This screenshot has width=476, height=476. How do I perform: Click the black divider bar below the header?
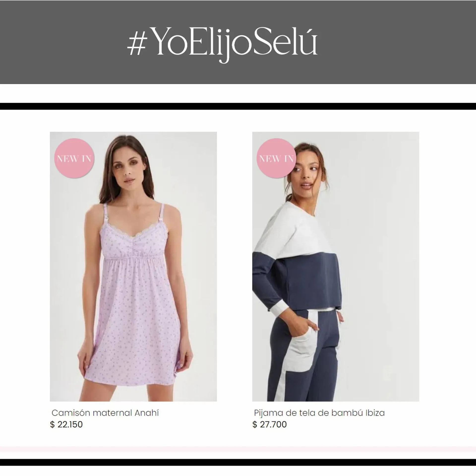[x=238, y=106]
